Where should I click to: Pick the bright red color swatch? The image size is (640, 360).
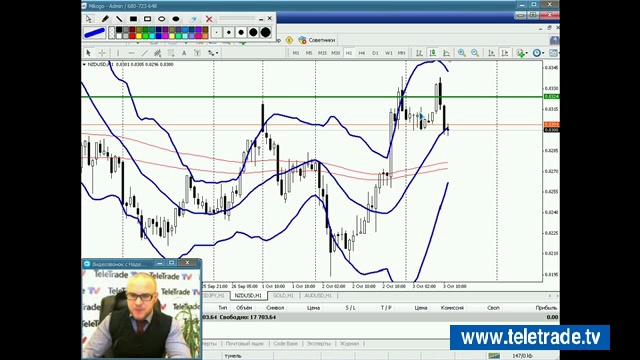[x=132, y=36]
